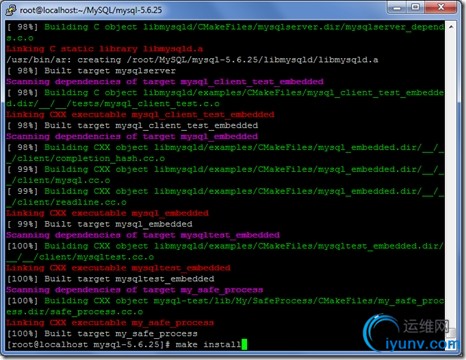Screen dimensions: 466x360
Task: Click the 'd.dir/__/__/tests/mysql_client_test.c.o' line
Action: tap(113, 104)
